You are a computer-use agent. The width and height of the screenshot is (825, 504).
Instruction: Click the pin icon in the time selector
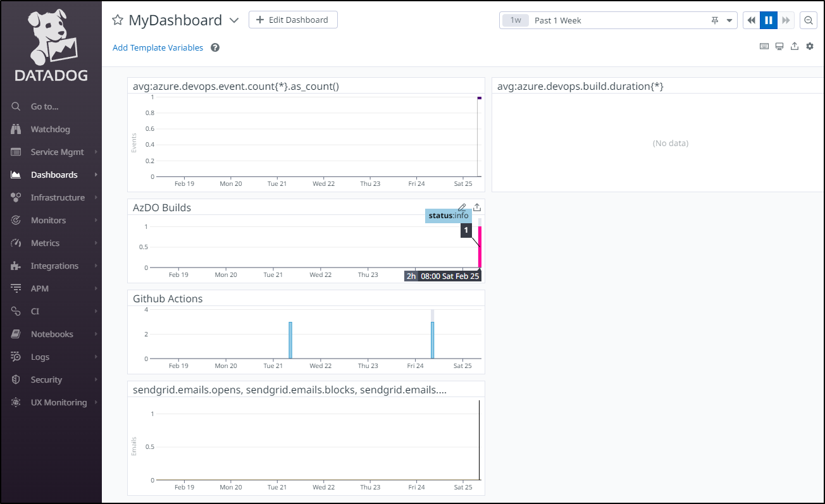[715, 20]
